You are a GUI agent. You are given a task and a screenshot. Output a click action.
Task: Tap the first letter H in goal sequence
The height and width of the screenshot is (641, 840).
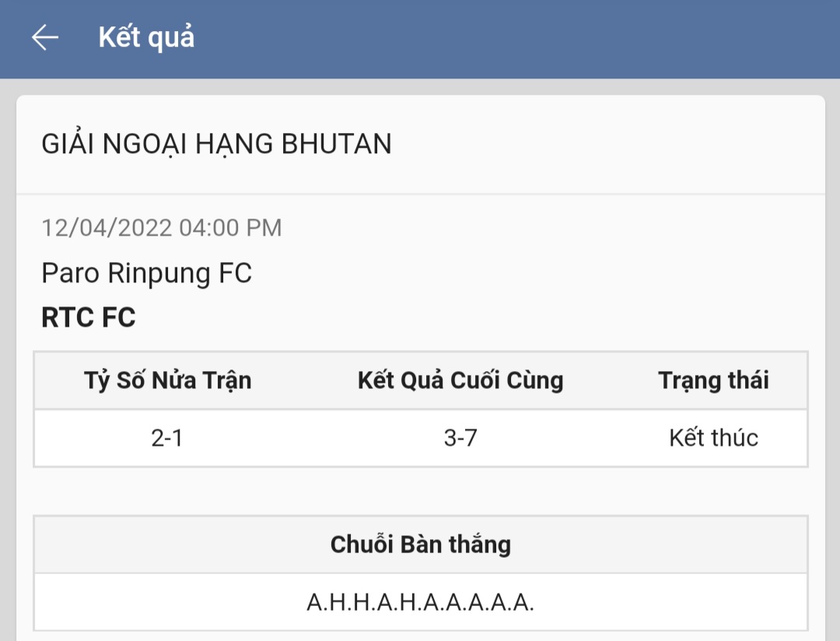(338, 602)
